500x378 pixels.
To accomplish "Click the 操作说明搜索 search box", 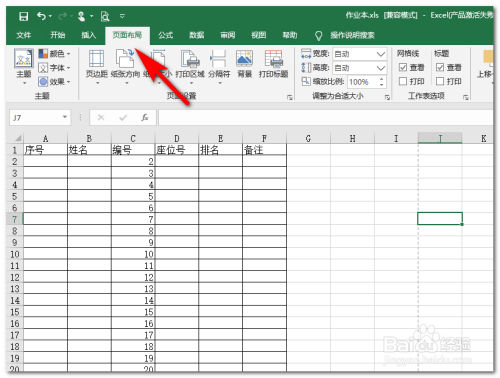I will pyautogui.click(x=352, y=35).
